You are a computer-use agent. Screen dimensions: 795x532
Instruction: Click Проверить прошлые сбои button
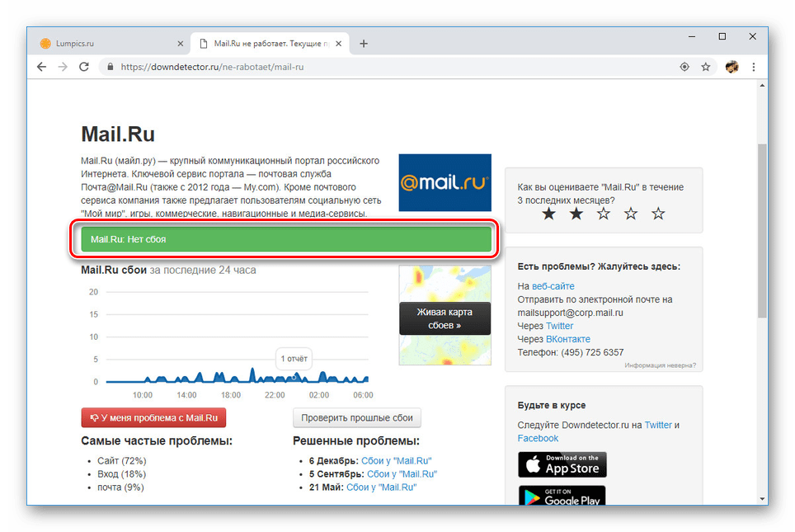tap(357, 418)
